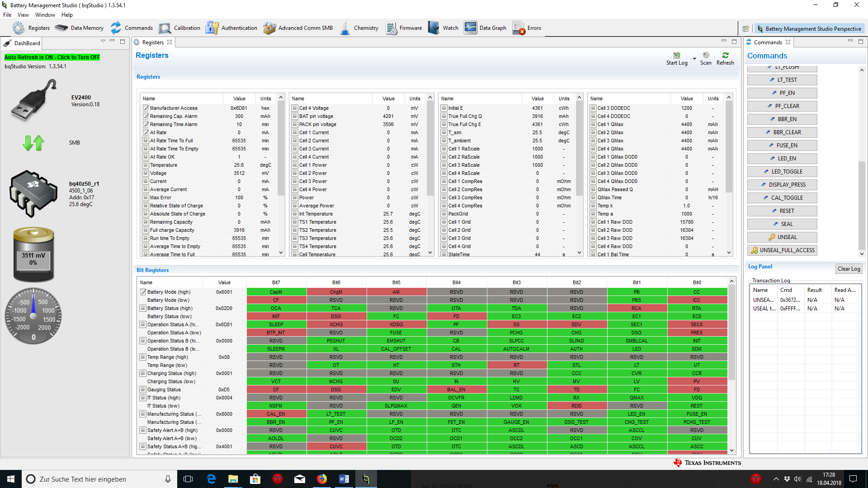Open the Chemistry flask icon
Image resolution: width=868 pixels, height=488 pixels.
tap(345, 28)
